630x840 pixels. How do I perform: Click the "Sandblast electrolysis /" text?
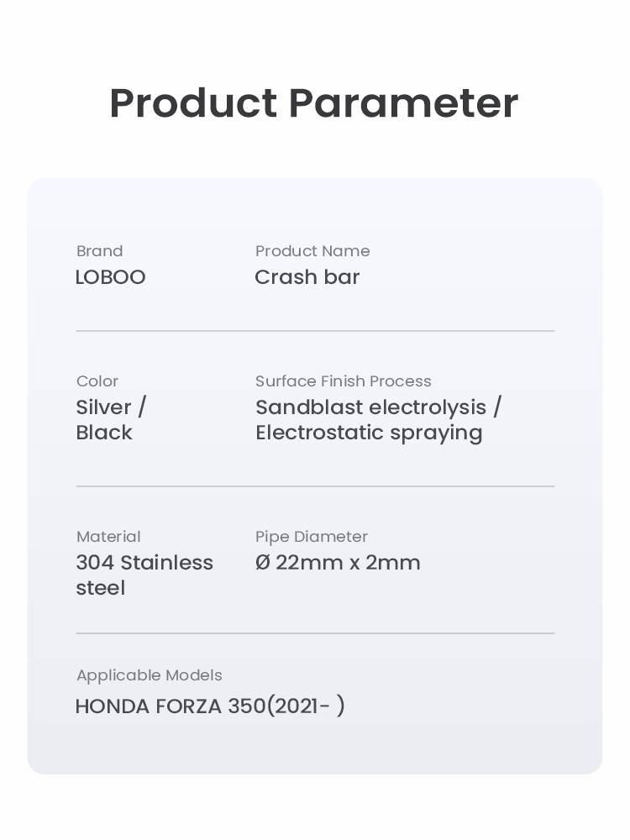378,407
